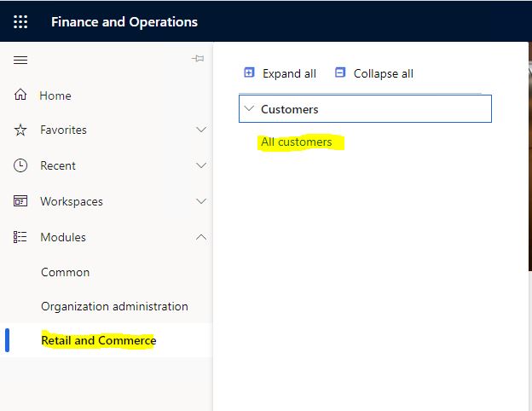Open the Common module
Image resolution: width=532 pixels, height=411 pixels.
point(65,272)
